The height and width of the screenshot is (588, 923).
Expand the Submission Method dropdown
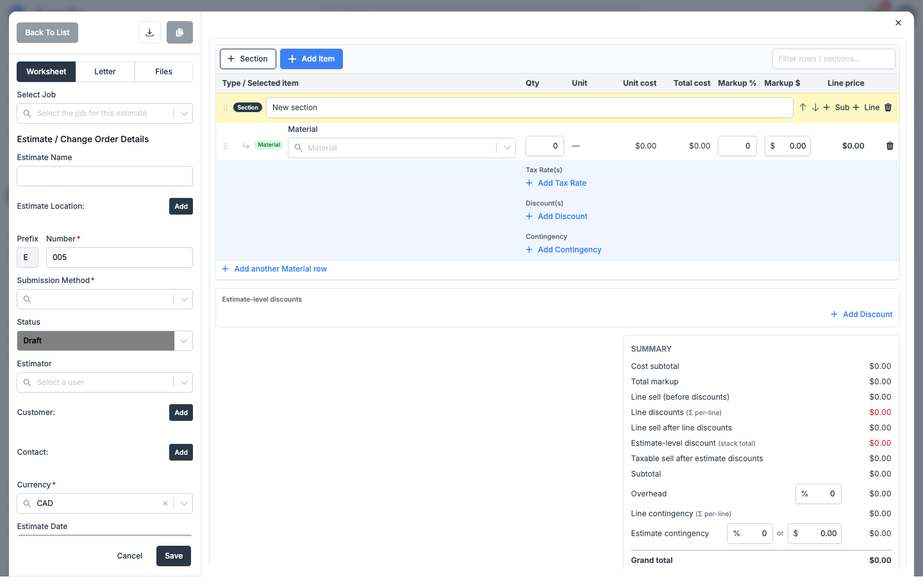tap(183, 299)
